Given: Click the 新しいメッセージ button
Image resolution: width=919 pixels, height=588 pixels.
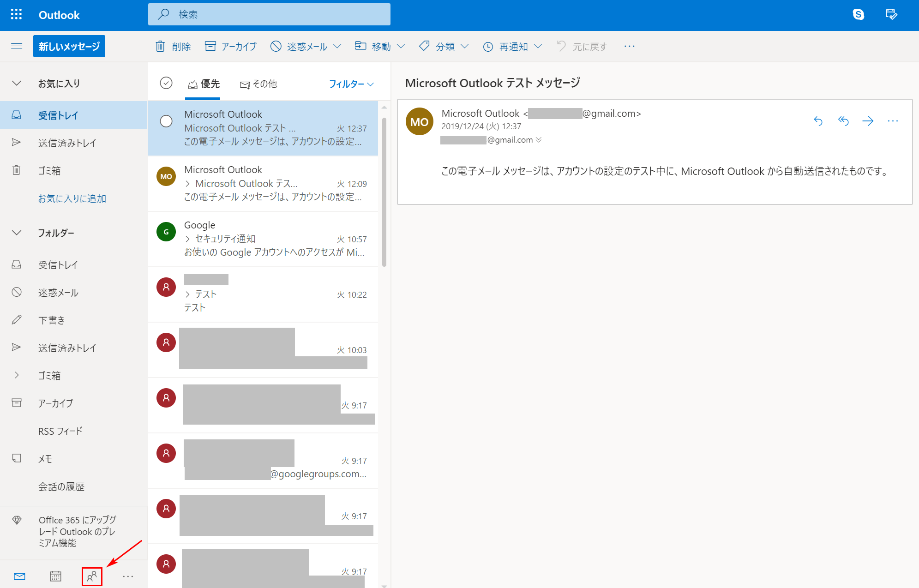Looking at the screenshot, I should pos(69,46).
